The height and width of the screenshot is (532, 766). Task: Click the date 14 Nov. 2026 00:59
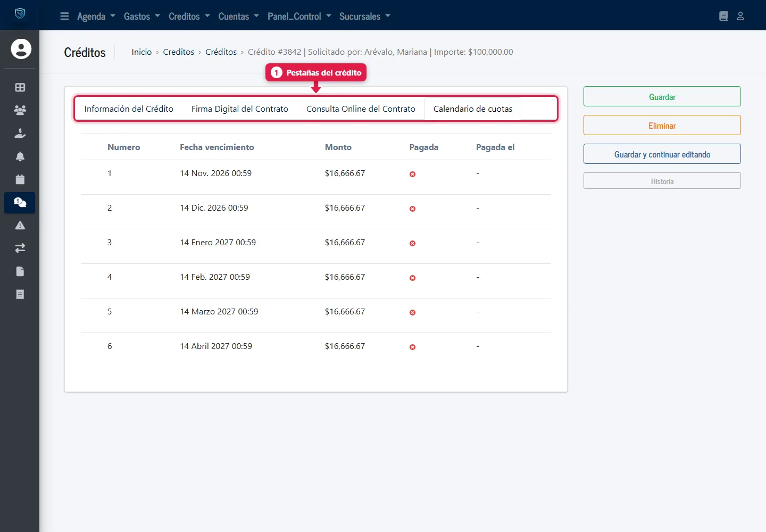(216, 173)
